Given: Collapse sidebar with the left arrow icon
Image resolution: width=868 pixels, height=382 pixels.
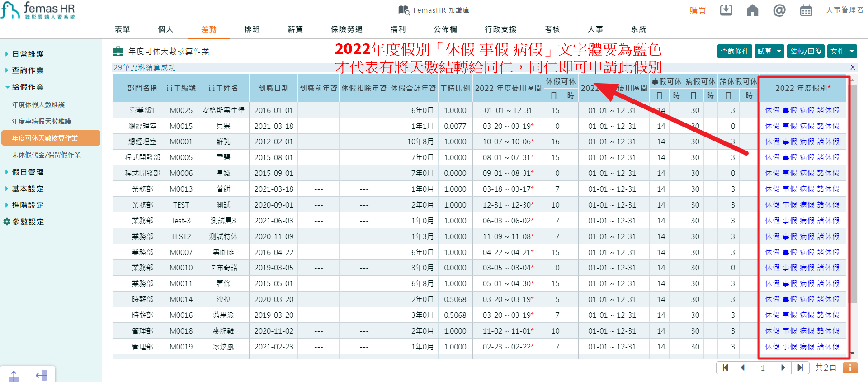Looking at the screenshot, I should coord(41,375).
